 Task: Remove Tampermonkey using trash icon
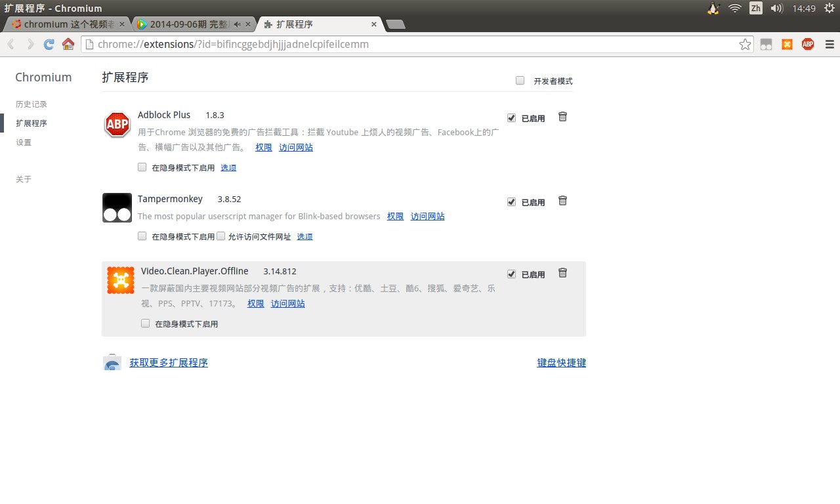click(562, 201)
